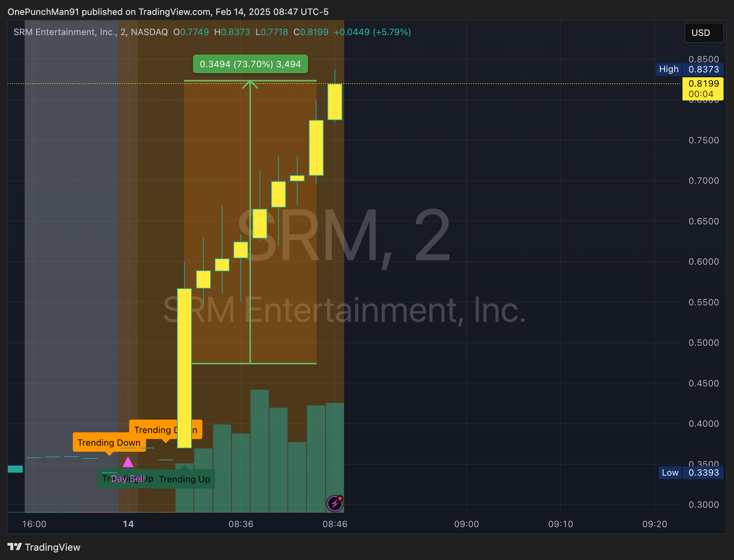Click the Low 0.3393 price label
The image size is (734, 560).
click(x=691, y=473)
